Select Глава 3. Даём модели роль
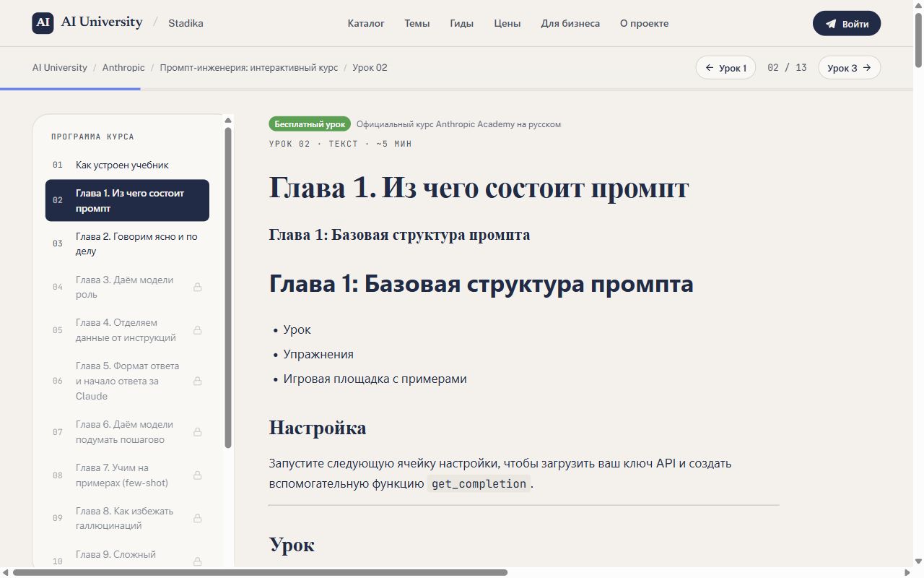The height and width of the screenshot is (578, 924). tap(127, 287)
